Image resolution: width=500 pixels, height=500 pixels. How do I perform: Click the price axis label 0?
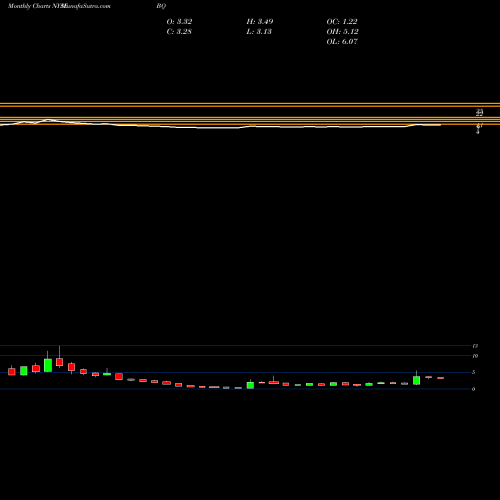[473, 389]
